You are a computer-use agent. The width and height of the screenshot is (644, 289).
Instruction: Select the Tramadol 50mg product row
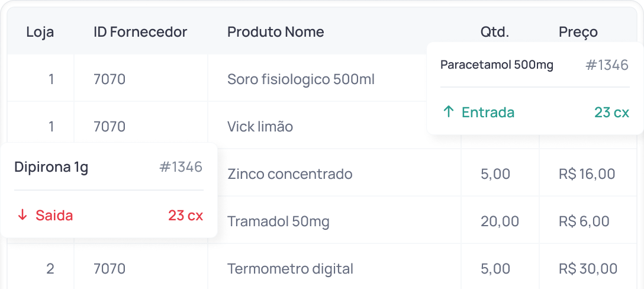pos(278,221)
